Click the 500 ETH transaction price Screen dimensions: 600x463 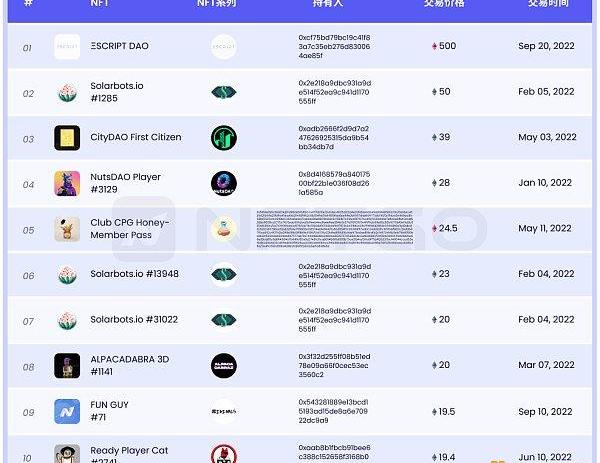coord(444,47)
